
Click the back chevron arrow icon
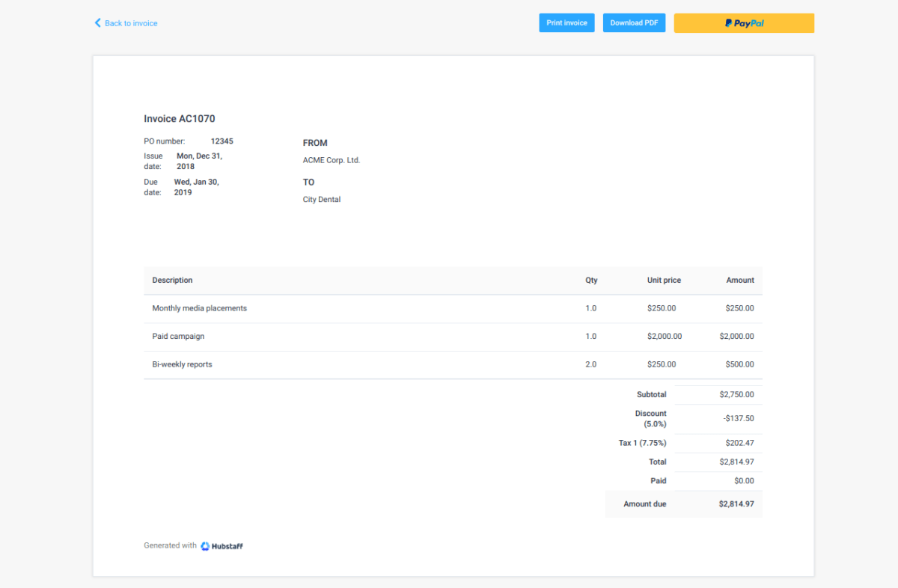(97, 22)
